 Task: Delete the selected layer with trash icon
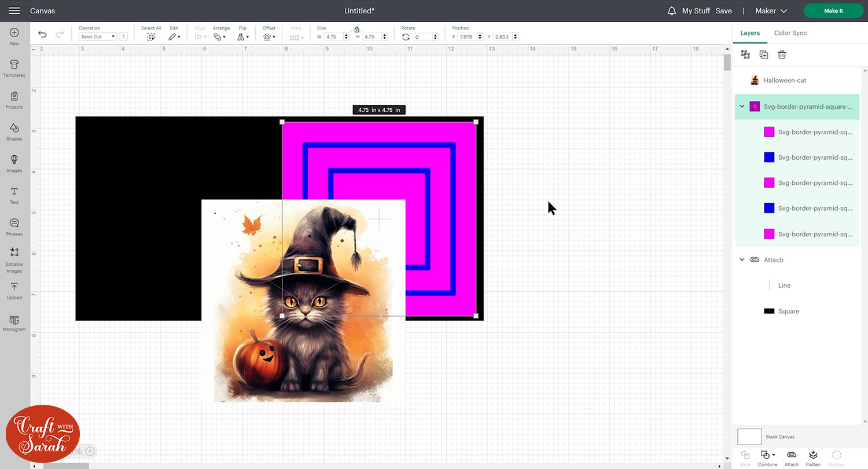(x=782, y=54)
